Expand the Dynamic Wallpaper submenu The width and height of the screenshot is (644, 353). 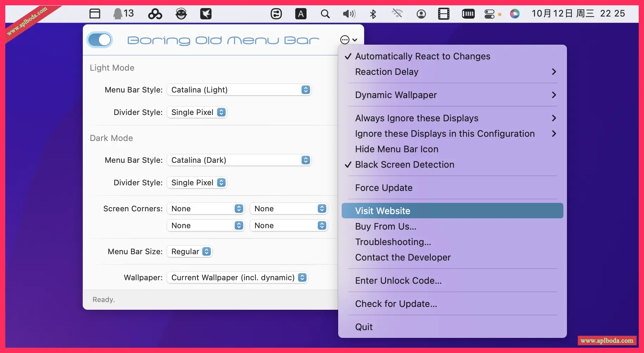coord(453,95)
